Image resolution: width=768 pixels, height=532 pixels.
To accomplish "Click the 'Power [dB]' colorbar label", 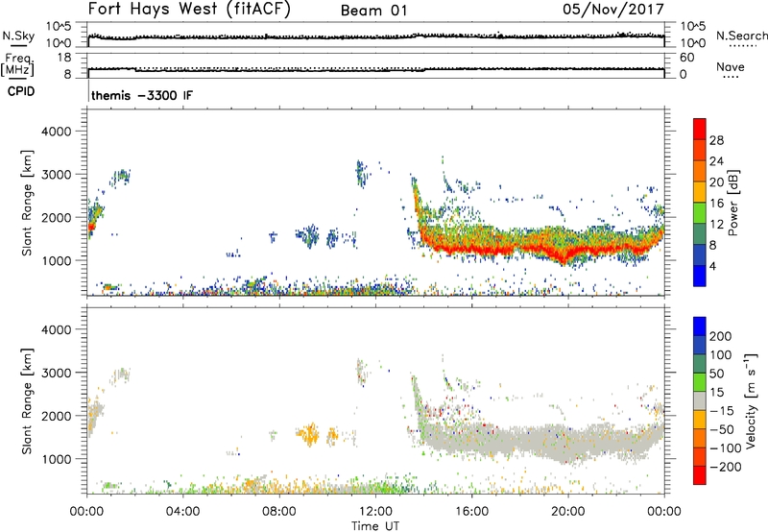I will (x=733, y=203).
